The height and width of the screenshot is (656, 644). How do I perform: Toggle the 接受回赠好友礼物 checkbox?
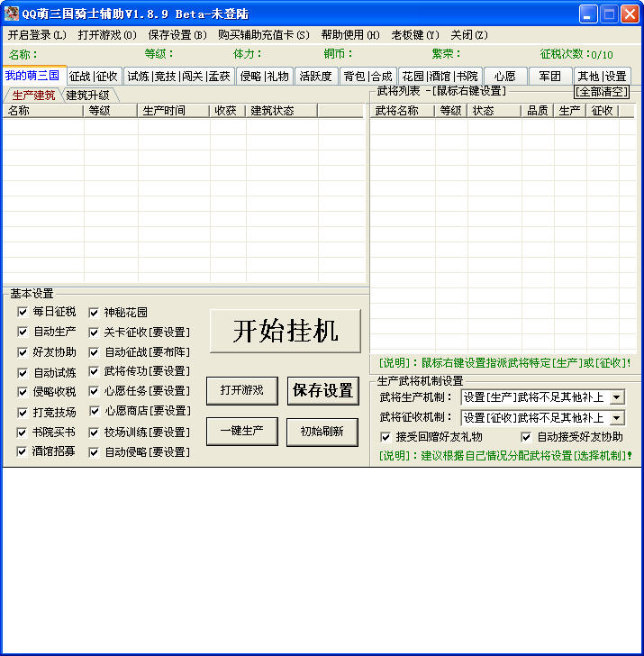(x=385, y=438)
